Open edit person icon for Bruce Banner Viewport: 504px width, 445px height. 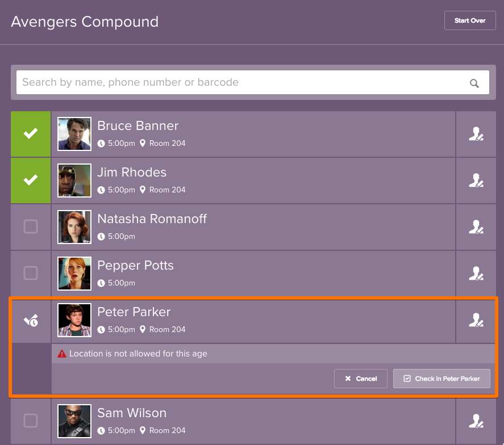point(476,134)
